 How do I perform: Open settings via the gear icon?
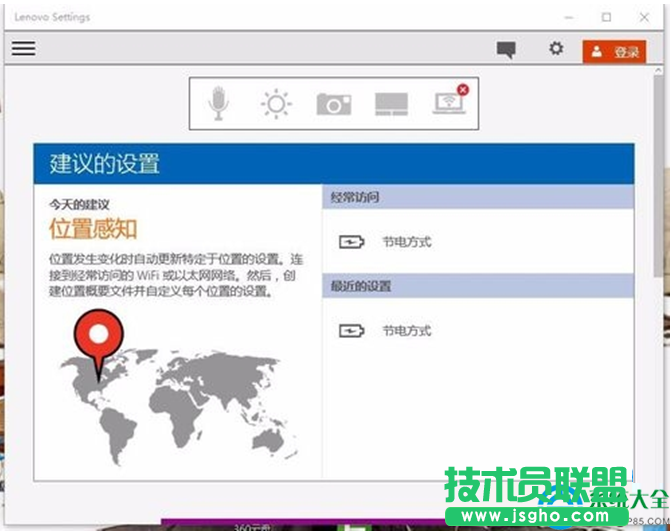click(x=556, y=49)
